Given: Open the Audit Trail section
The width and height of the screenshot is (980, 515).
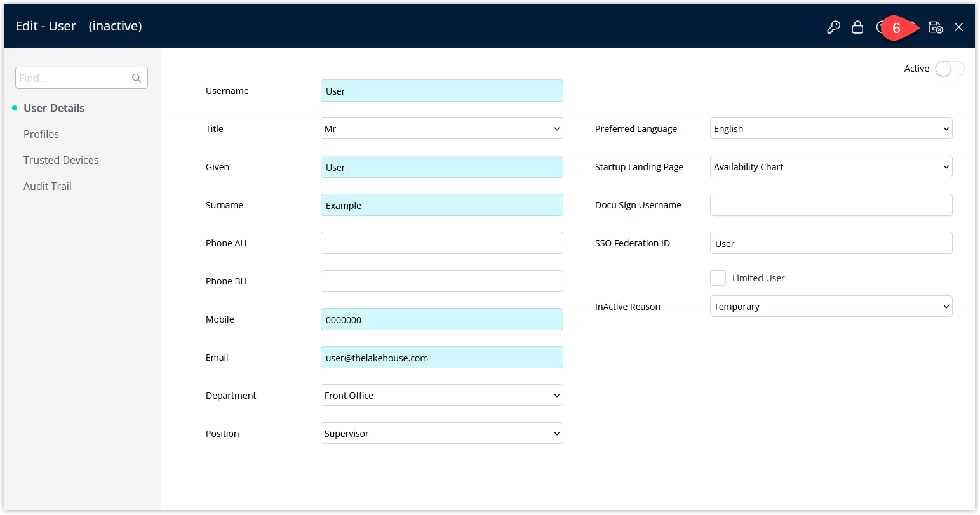Looking at the screenshot, I should tap(48, 186).
